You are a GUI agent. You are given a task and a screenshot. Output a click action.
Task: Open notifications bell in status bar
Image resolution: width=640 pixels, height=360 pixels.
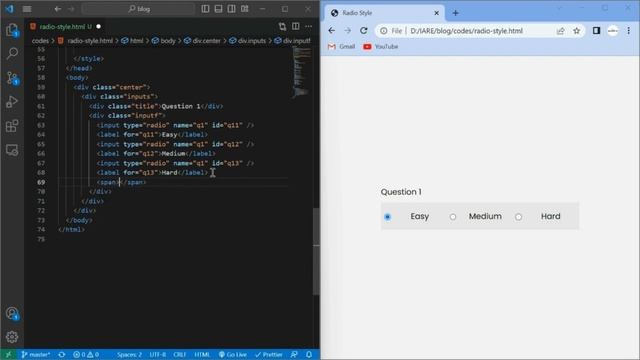point(309,354)
